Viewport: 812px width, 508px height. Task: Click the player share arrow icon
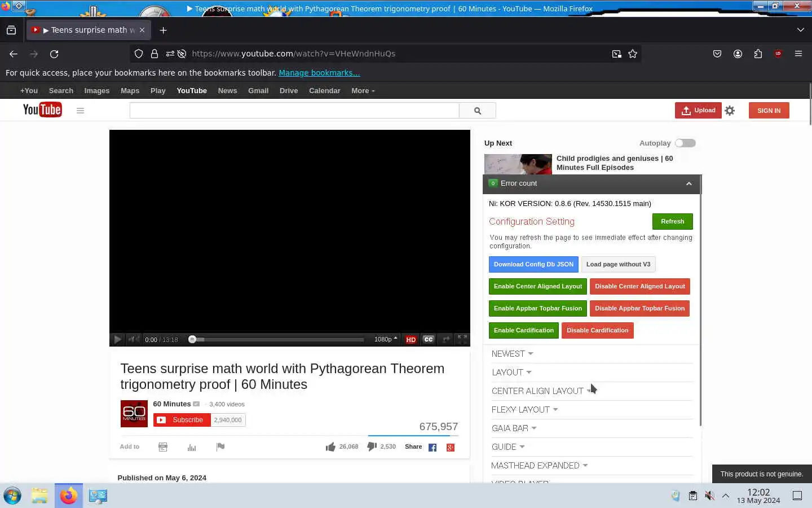(446, 339)
